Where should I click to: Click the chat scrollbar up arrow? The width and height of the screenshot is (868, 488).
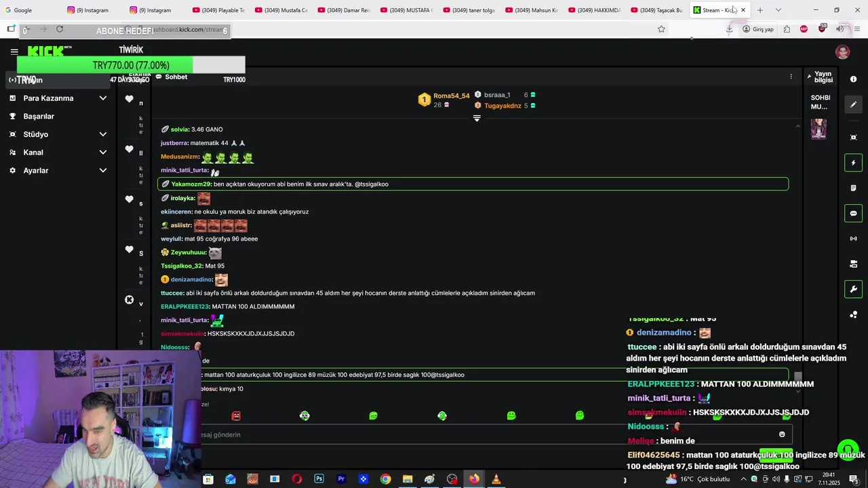(797, 126)
